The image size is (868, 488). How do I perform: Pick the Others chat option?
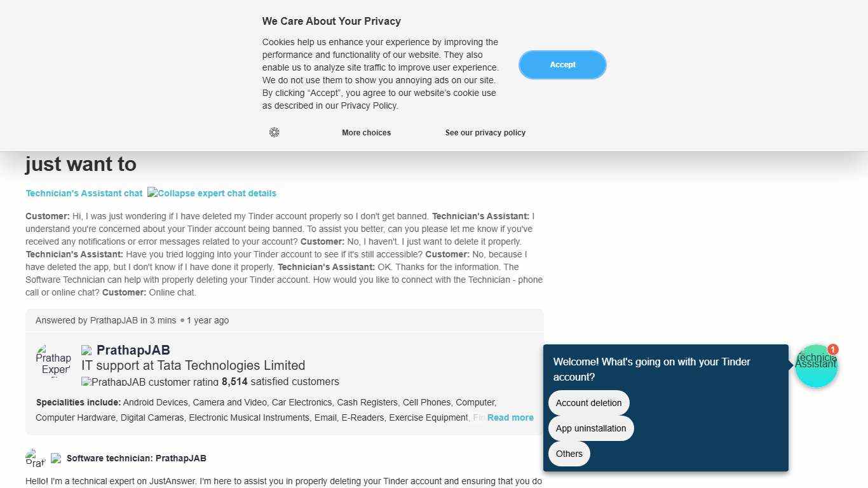[569, 454]
